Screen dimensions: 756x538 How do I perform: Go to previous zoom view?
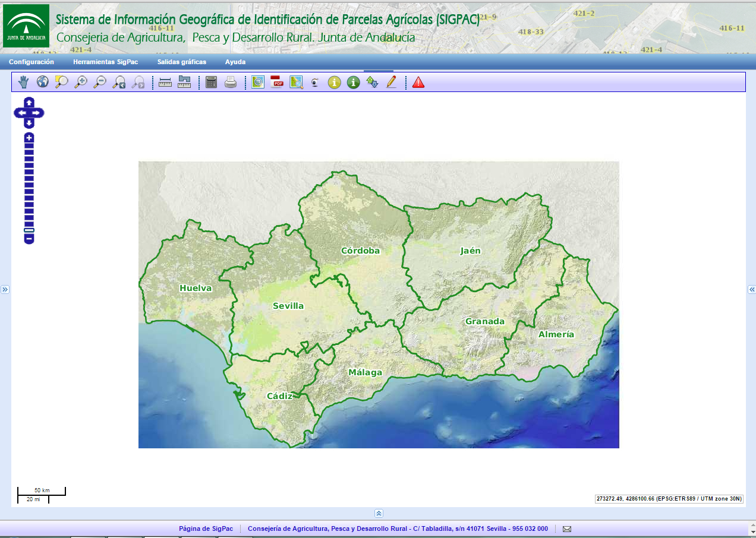pos(119,82)
